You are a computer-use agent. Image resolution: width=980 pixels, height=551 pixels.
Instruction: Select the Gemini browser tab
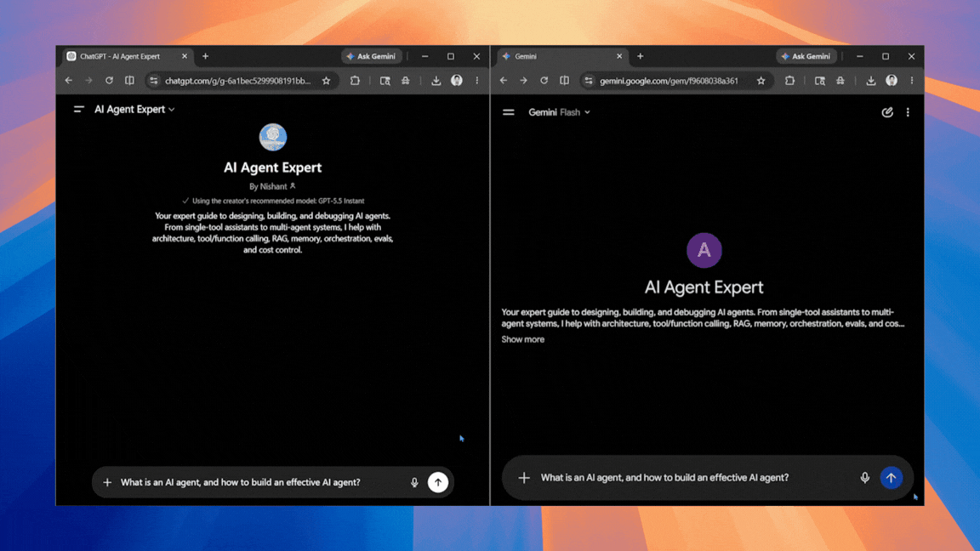click(x=562, y=56)
